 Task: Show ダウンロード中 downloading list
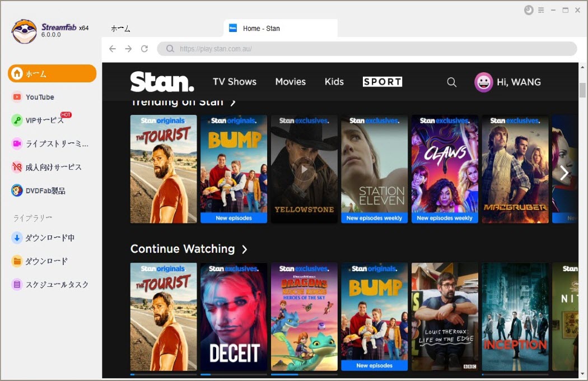click(x=43, y=238)
